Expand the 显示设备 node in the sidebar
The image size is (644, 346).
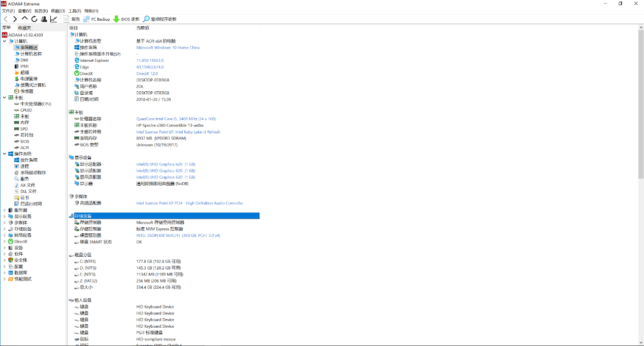click(5, 216)
